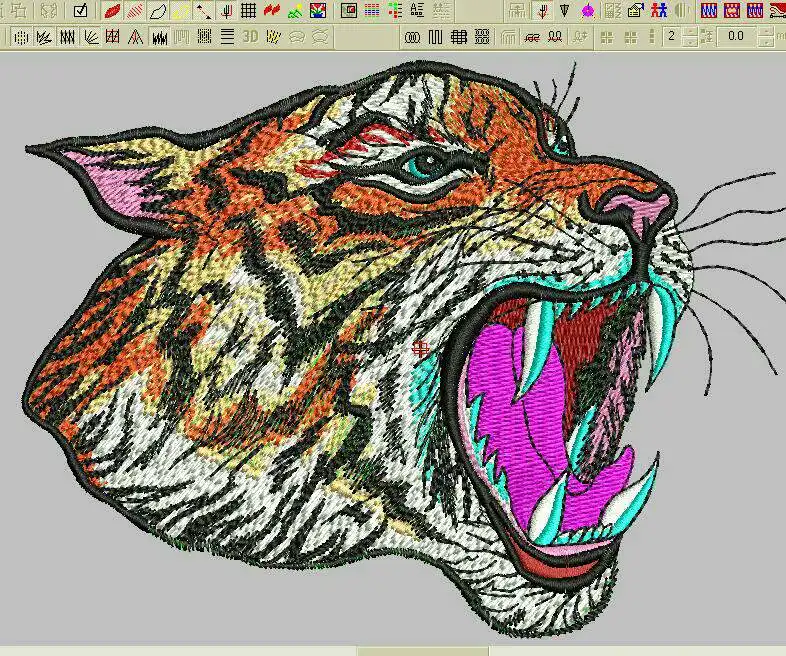Click the black zigzag stitch icon
786x656 pixels.
(67, 37)
